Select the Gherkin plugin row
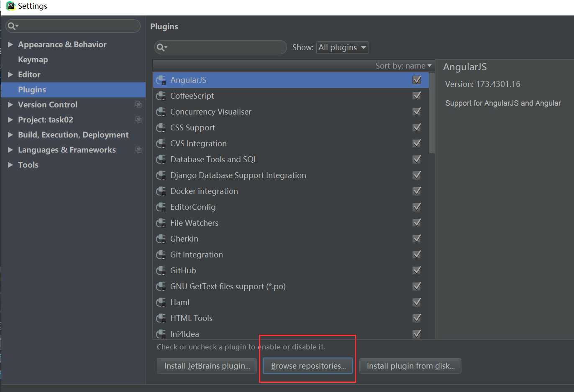 click(x=291, y=239)
